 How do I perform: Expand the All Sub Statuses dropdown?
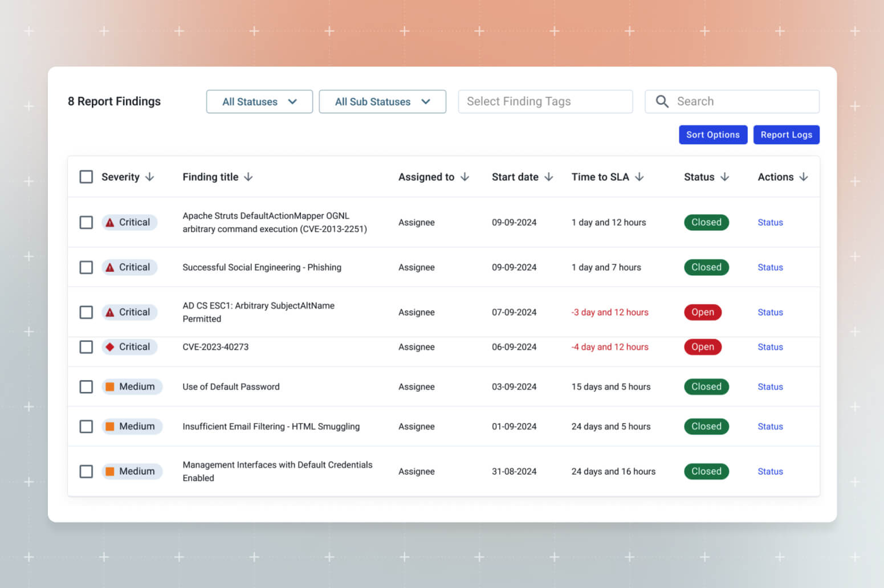pyautogui.click(x=382, y=101)
